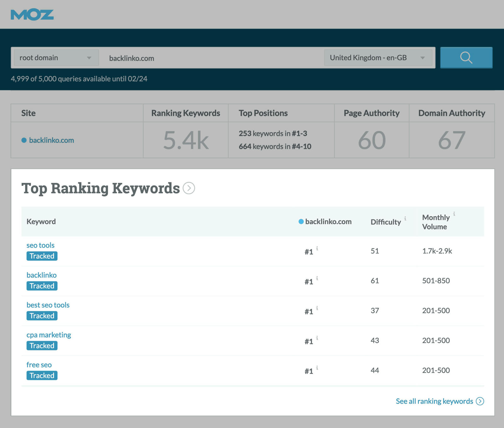Click blue dot in backlinko.com column header
The width and height of the screenshot is (504, 428).
[x=301, y=222]
